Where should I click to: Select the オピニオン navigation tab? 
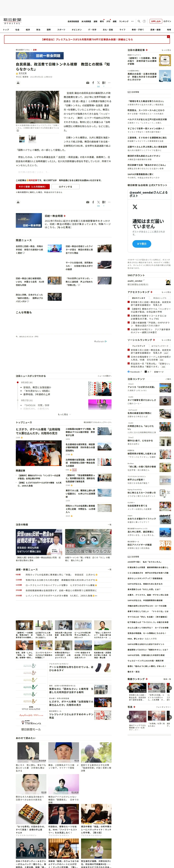77,30
